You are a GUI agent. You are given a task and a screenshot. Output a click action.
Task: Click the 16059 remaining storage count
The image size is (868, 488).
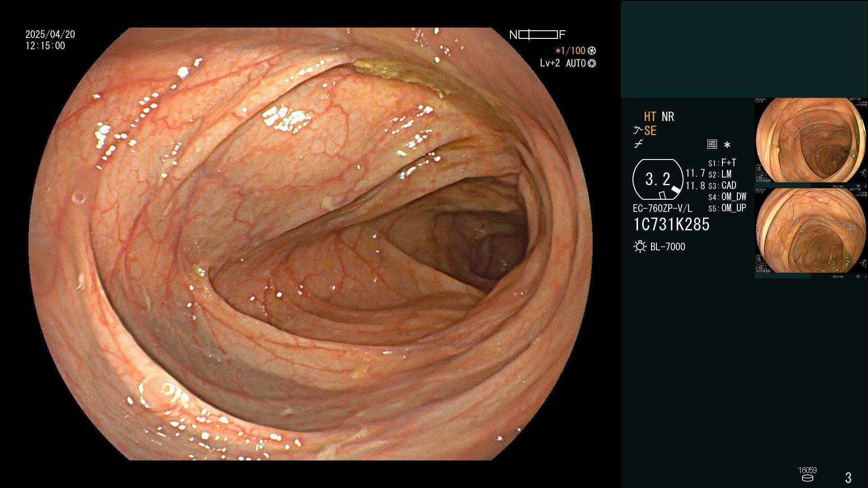(807, 470)
